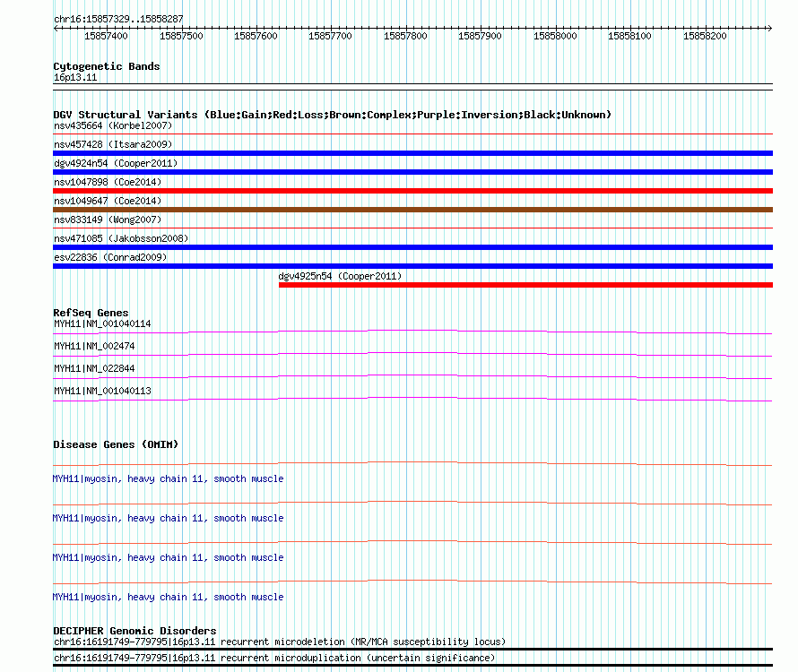Click the 15857800 ruler position label
Viewport: 798px width, 672px height.
pos(405,36)
